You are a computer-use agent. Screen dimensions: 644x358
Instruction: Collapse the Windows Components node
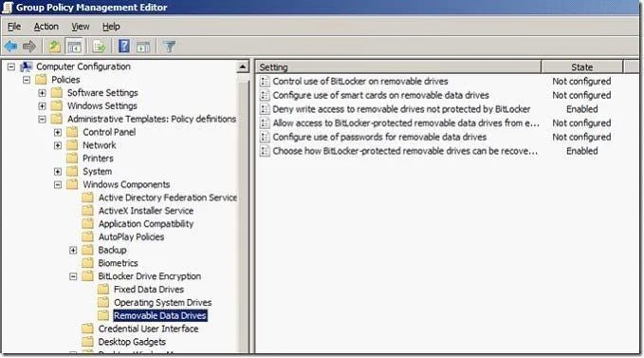[x=58, y=185]
